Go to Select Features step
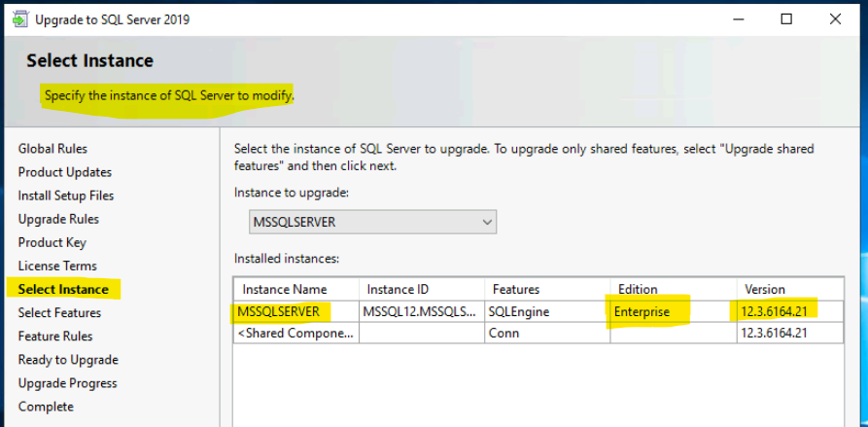The height and width of the screenshot is (427, 868). click(x=60, y=313)
